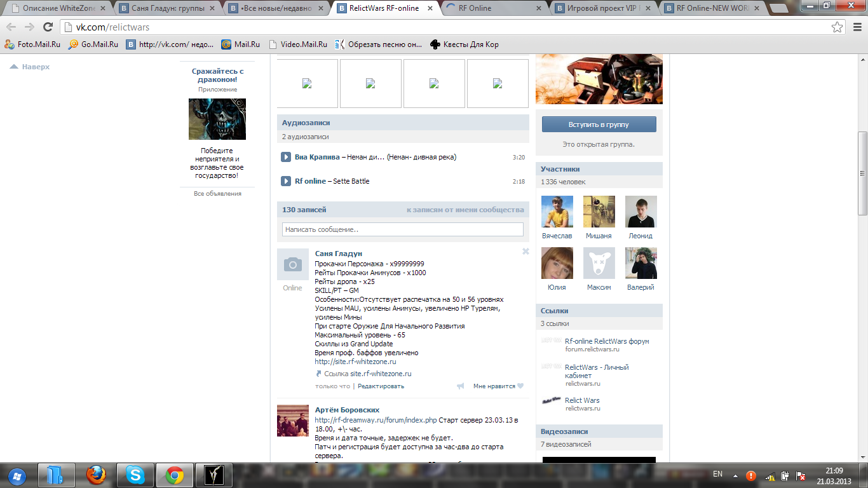
Task: Open the RF Online game taskbar icon
Action: (214, 475)
